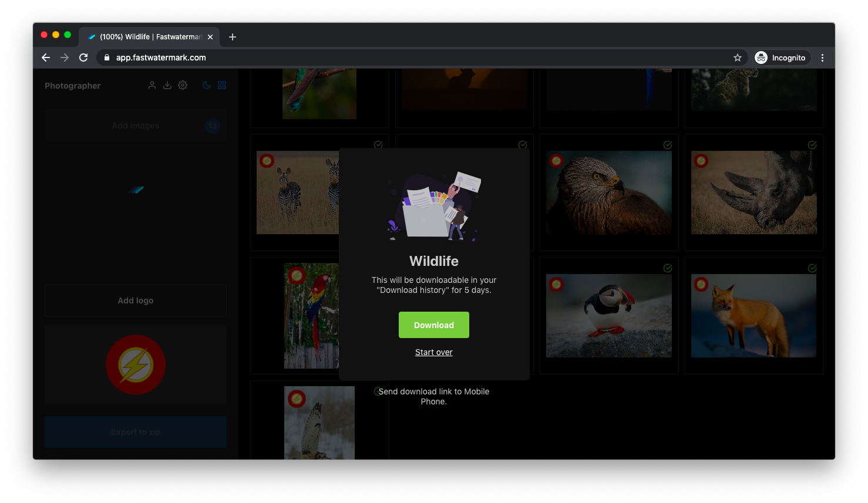This screenshot has width=868, height=503.
Task: Click the green Download button
Action: (x=433, y=325)
